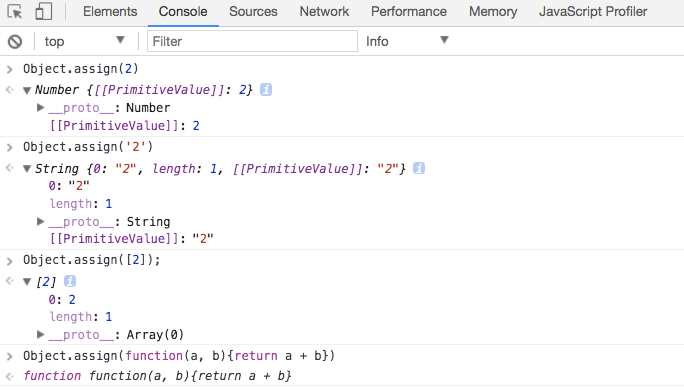Expand __proto__: String entry
The width and height of the screenshot is (684, 390).
pos(41,222)
